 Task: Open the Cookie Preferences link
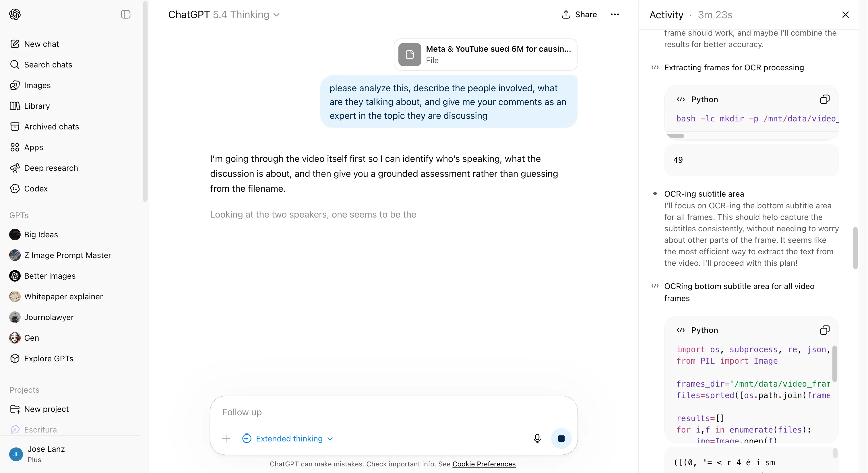[x=484, y=464]
